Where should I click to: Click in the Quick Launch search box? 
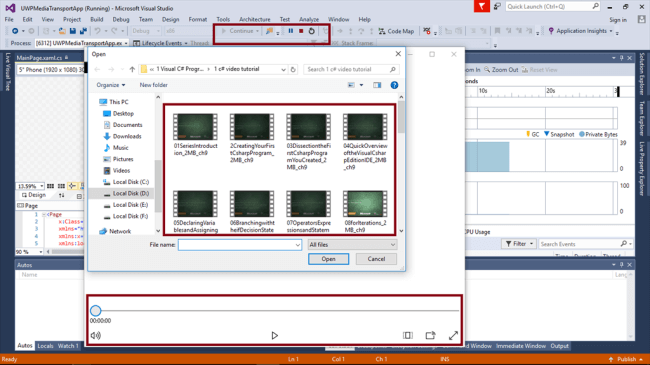(553, 6)
